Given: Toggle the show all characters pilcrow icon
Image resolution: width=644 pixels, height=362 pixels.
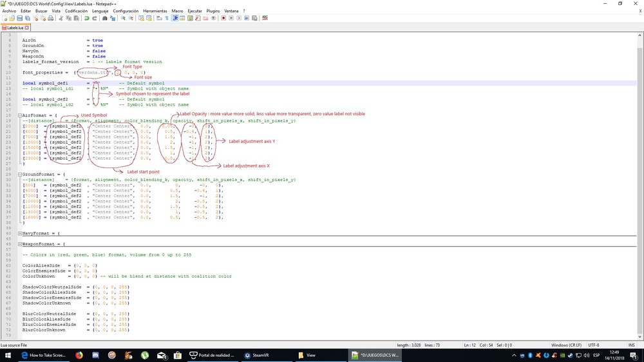Looking at the screenshot, I should tap(167, 18).
